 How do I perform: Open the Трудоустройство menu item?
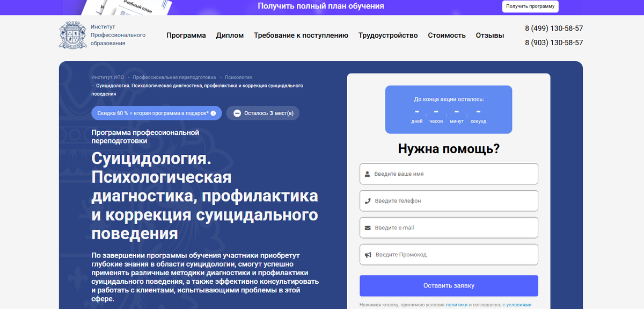click(388, 35)
